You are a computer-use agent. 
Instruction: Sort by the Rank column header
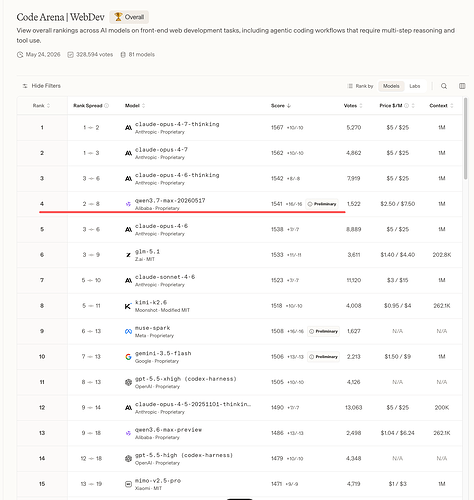[x=41, y=106]
